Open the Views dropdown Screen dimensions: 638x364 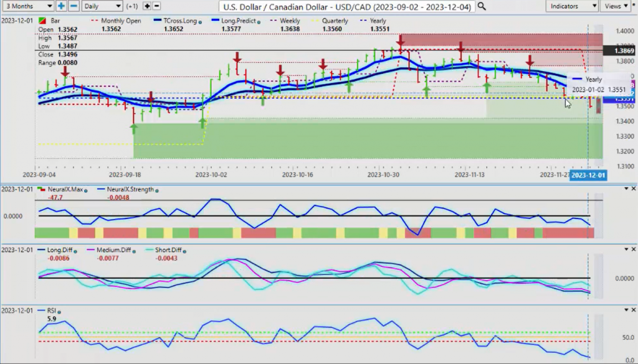615,6
